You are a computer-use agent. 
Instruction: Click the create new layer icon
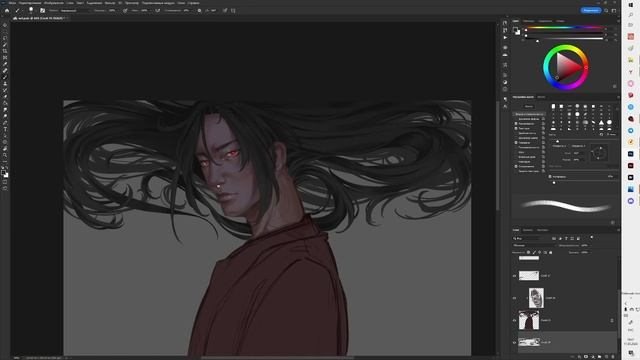[607, 357]
